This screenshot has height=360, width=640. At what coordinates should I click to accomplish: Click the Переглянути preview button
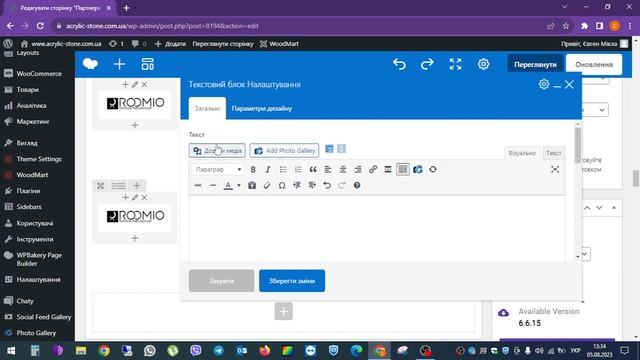[x=535, y=64]
